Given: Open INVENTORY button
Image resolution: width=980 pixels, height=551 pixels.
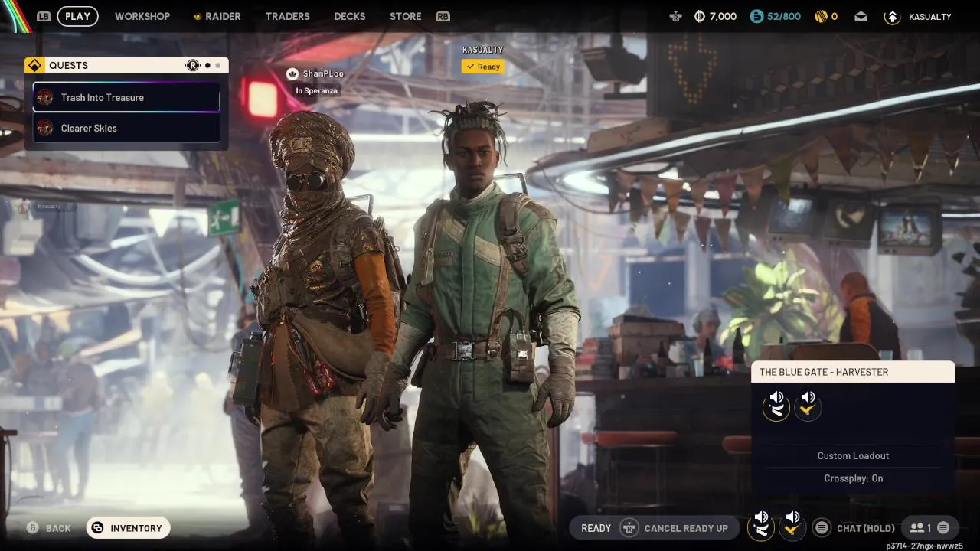Looking at the screenshot, I should tap(129, 528).
